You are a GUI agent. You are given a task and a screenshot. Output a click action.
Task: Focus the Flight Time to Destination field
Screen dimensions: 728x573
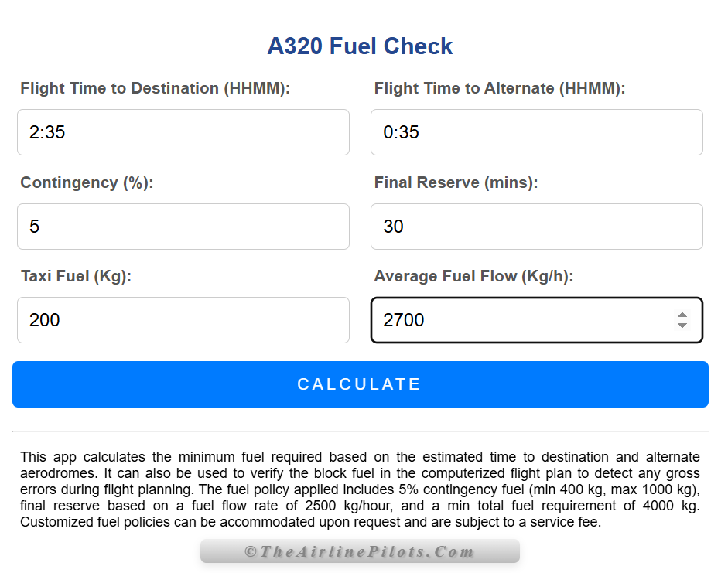pyautogui.click(x=183, y=132)
